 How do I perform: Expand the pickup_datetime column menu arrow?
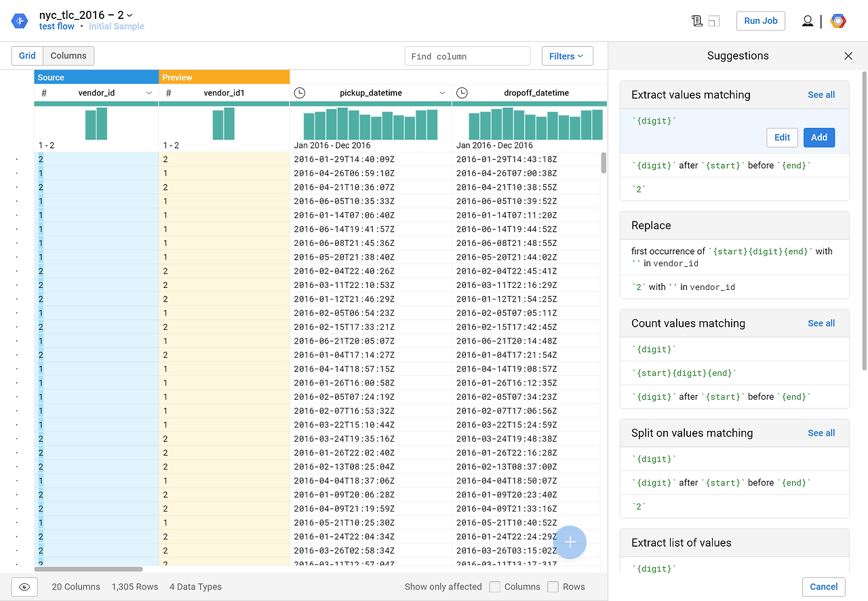tap(442, 93)
